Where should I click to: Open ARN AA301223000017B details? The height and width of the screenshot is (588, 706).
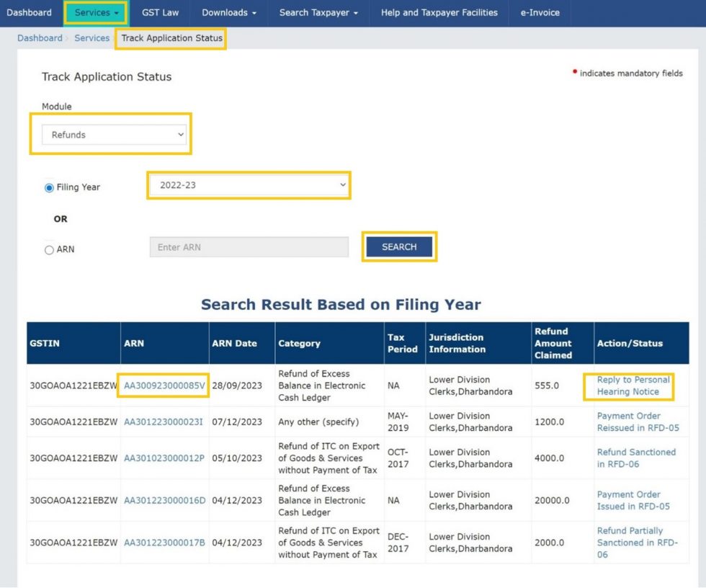point(163,543)
